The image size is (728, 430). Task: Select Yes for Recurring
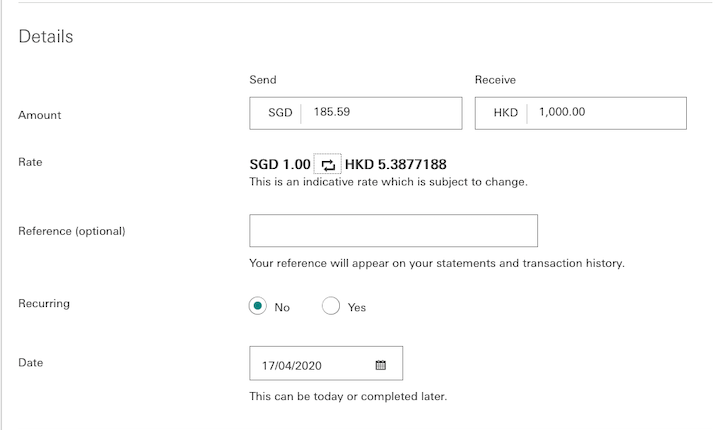(331, 306)
